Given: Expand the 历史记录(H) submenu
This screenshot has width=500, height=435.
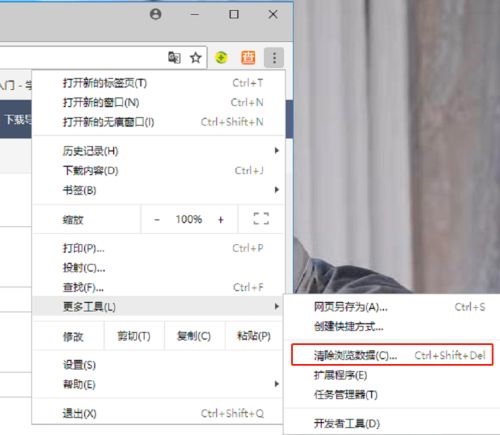Looking at the screenshot, I should (159, 151).
